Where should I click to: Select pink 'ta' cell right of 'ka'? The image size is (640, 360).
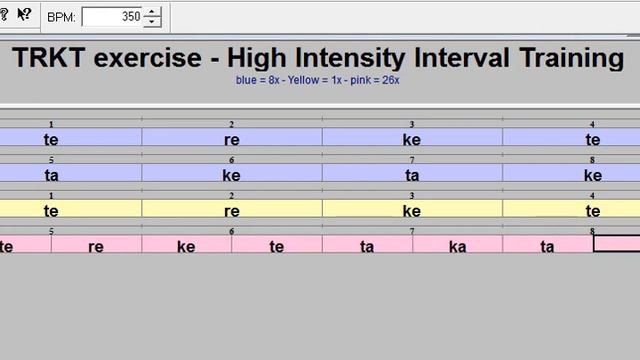tap(548, 244)
